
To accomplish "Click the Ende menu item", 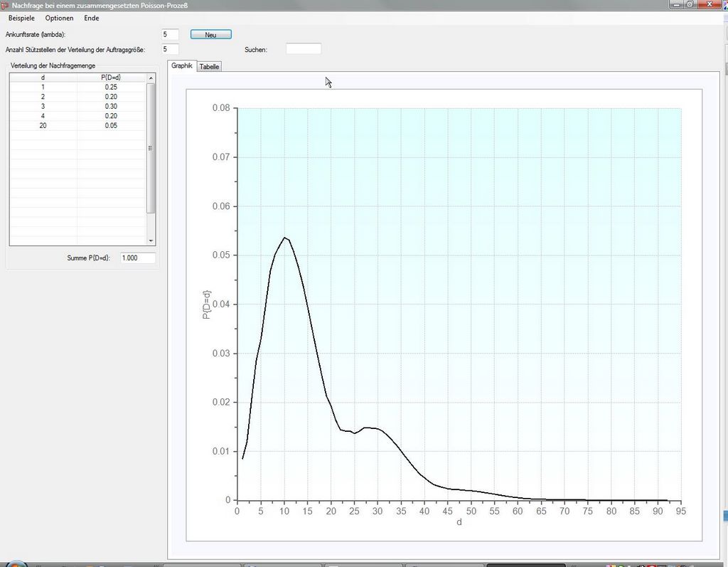I will coord(92,18).
